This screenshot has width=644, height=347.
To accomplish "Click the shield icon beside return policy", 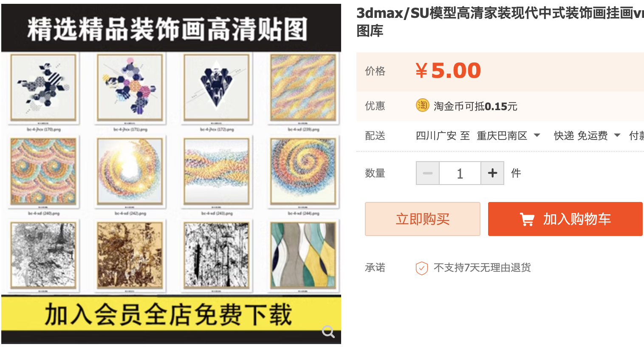I will point(421,268).
